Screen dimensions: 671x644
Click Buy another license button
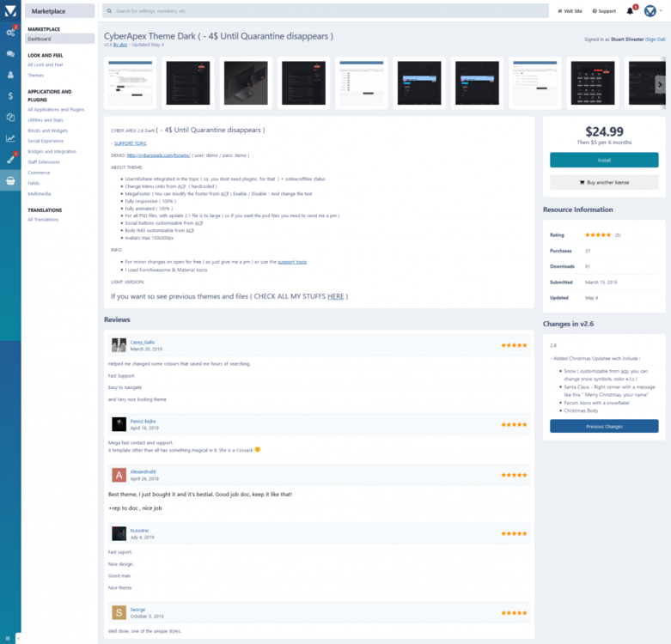tap(604, 182)
